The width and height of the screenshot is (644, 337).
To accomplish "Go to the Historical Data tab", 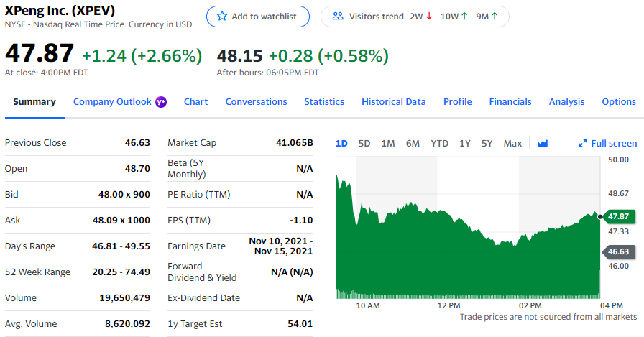I will point(393,102).
